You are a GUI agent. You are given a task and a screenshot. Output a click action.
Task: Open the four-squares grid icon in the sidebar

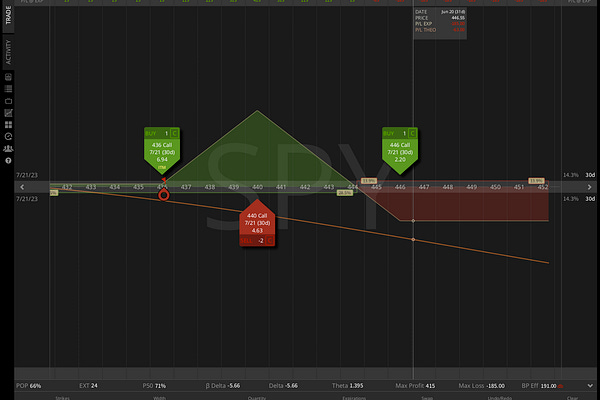click(x=8, y=125)
